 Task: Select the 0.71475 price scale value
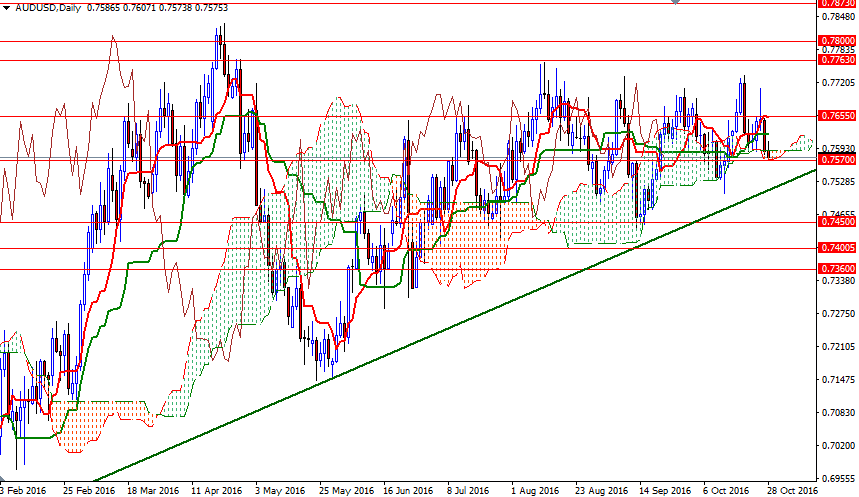coord(838,380)
